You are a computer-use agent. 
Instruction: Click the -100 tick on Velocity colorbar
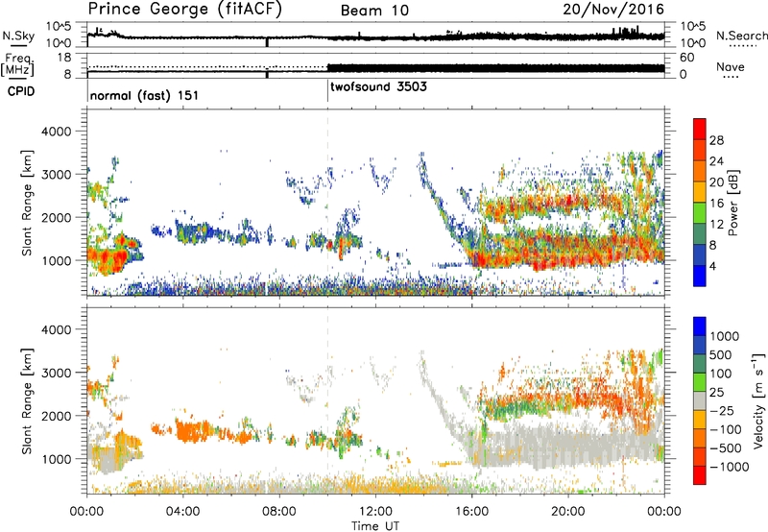coord(726,429)
